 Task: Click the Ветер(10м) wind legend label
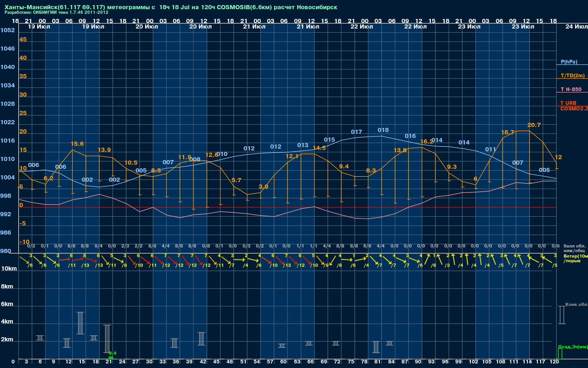(x=576, y=255)
